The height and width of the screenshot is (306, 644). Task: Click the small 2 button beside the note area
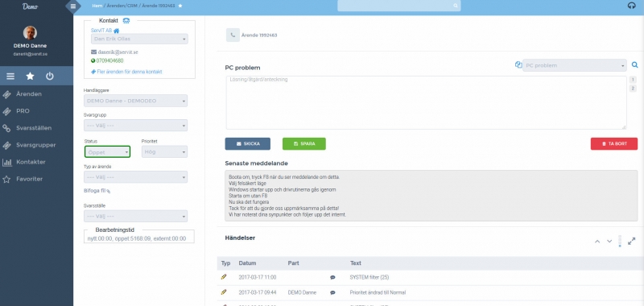pyautogui.click(x=633, y=89)
